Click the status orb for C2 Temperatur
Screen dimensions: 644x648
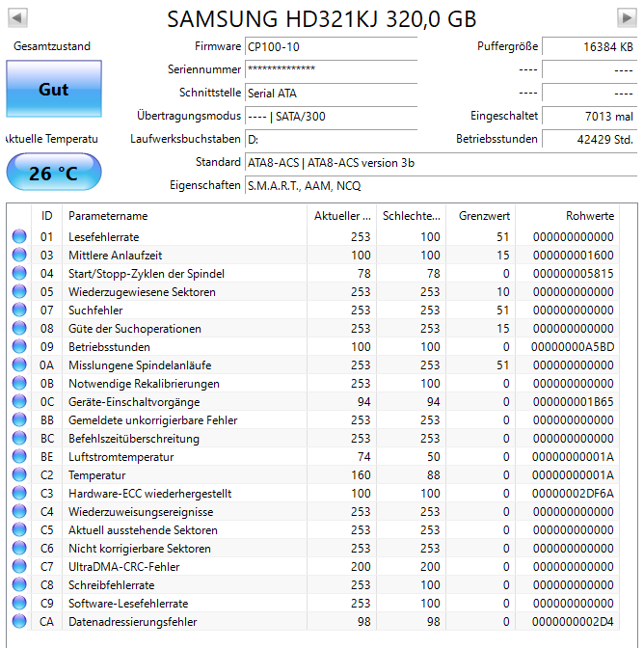point(19,474)
